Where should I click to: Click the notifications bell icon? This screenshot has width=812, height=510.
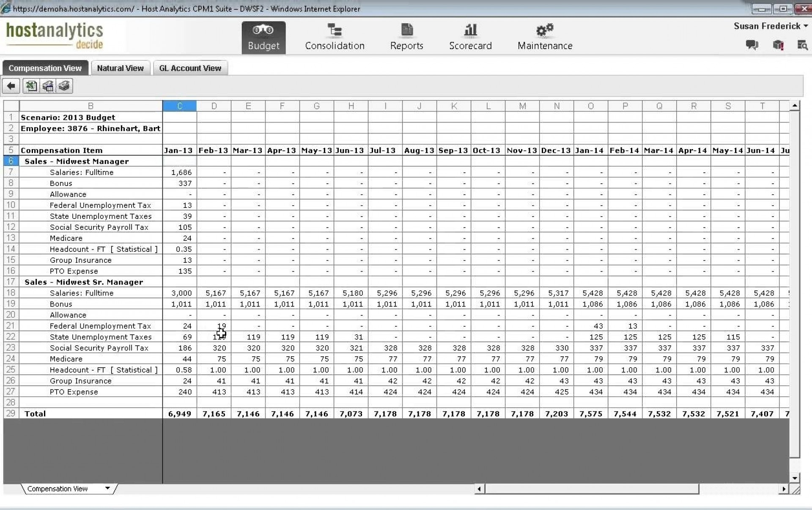click(777, 44)
